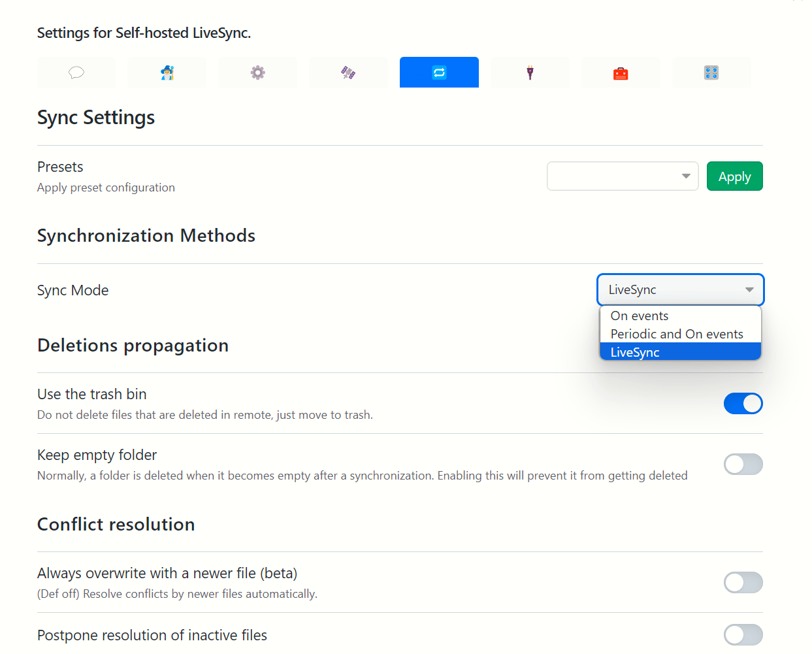Viewport: 812px width, 654px height.
Task: Collapse the Sync Mode combo box
Action: 681,290
